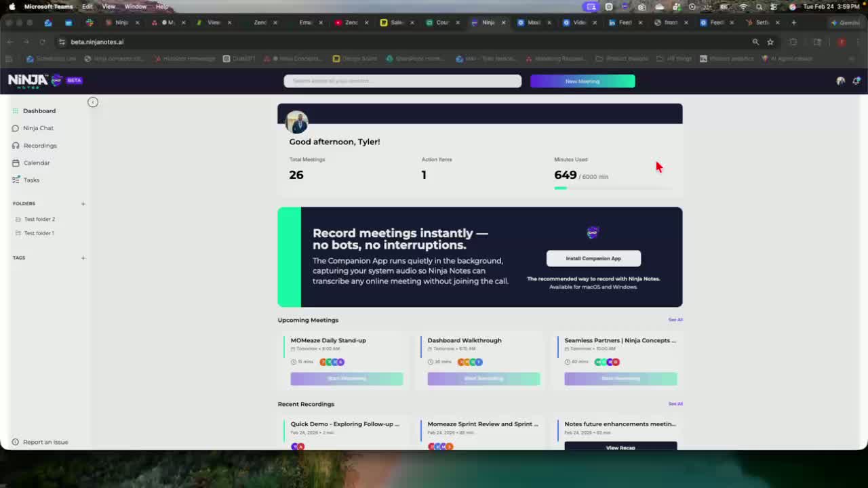The image size is (868, 488).
Task: Open a new browser tab with plus
Action: pyautogui.click(x=794, y=22)
